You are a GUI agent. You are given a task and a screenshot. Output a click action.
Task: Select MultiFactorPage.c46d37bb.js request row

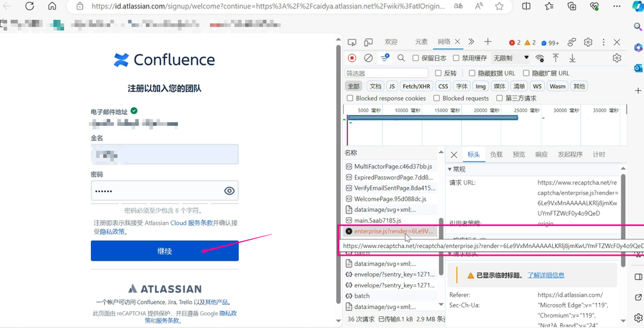pos(389,167)
